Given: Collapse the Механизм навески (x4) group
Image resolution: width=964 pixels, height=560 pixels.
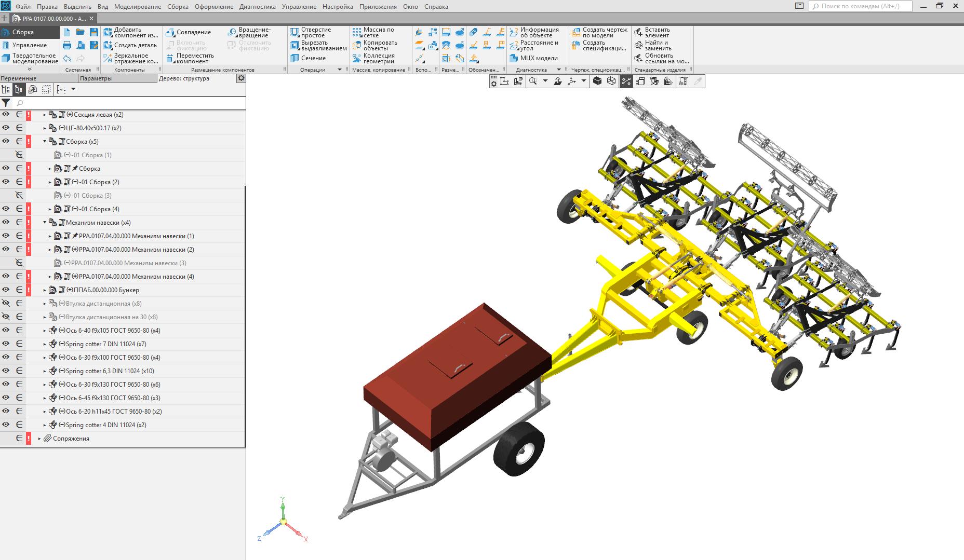Looking at the screenshot, I should pos(45,223).
